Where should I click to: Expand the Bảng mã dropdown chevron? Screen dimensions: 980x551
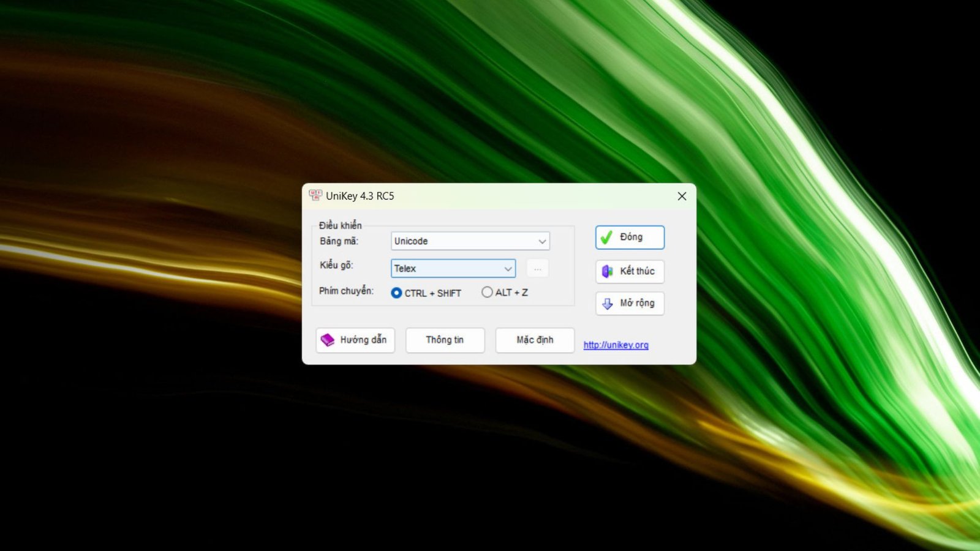542,241
